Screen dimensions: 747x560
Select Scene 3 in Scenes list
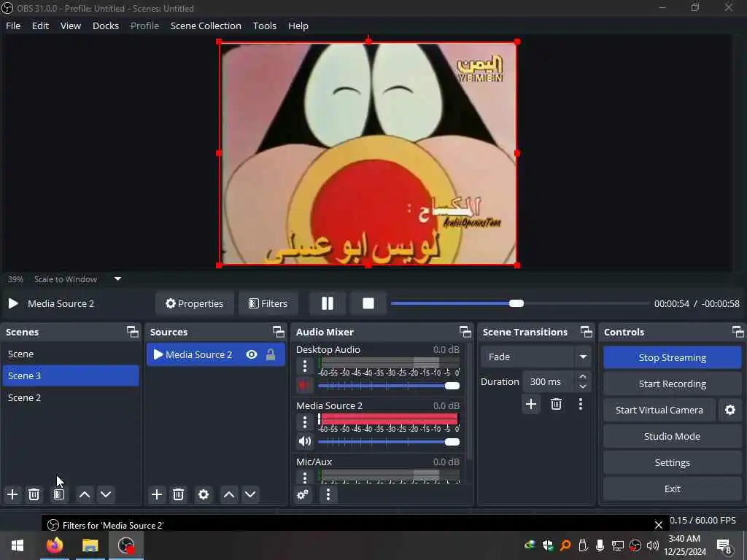pyautogui.click(x=71, y=376)
